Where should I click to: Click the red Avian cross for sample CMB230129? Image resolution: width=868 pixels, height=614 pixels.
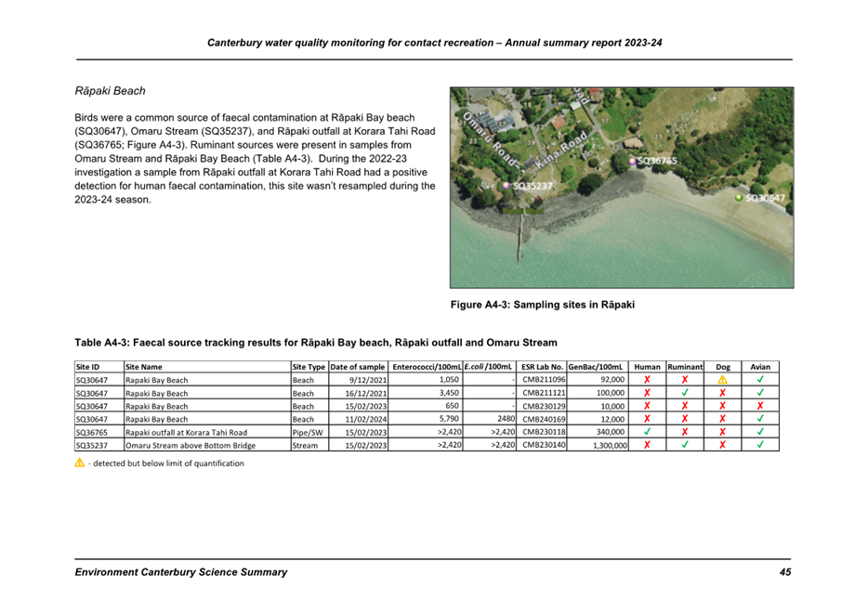tap(760, 406)
